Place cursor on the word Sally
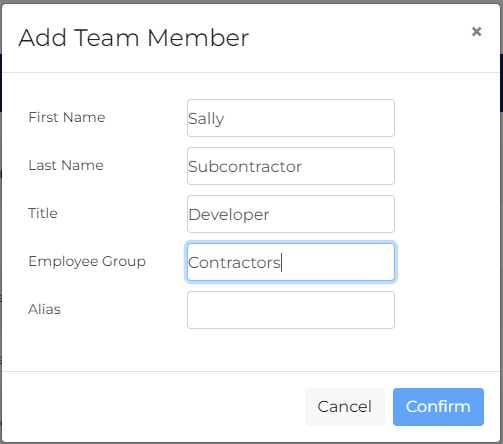This screenshot has width=503, height=444. (x=206, y=119)
